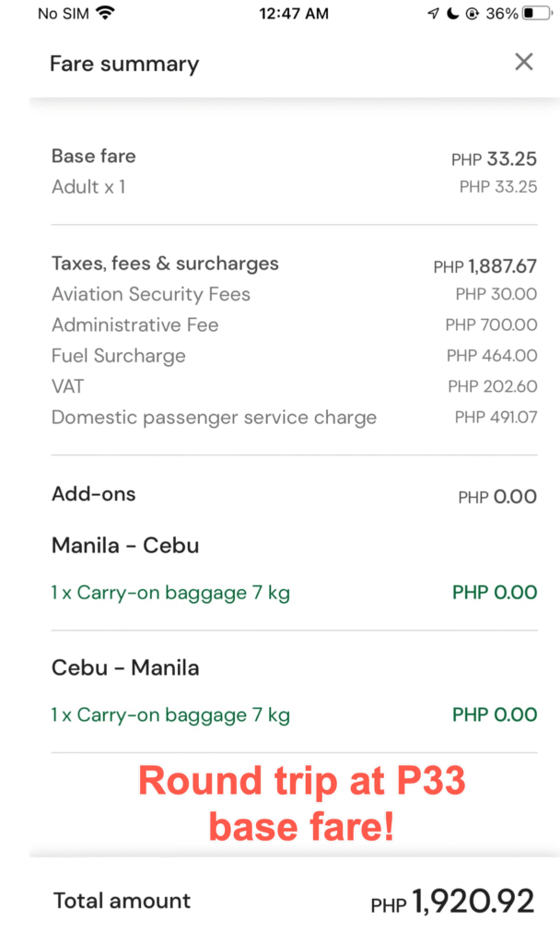The height and width of the screenshot is (944, 560).
Task: Tap the Aviation Security Fees line
Action: 294,294
